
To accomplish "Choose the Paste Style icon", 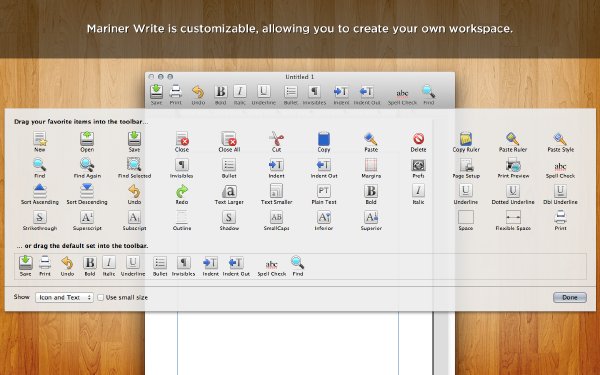I will (560, 139).
